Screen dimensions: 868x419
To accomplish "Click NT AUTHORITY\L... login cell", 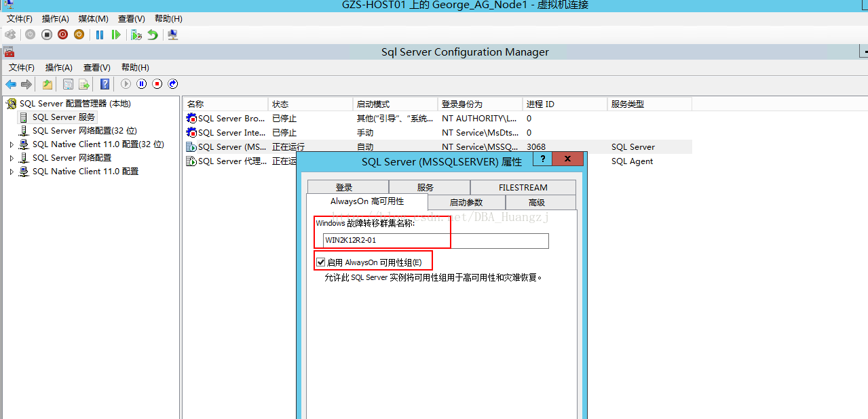I will point(479,119).
